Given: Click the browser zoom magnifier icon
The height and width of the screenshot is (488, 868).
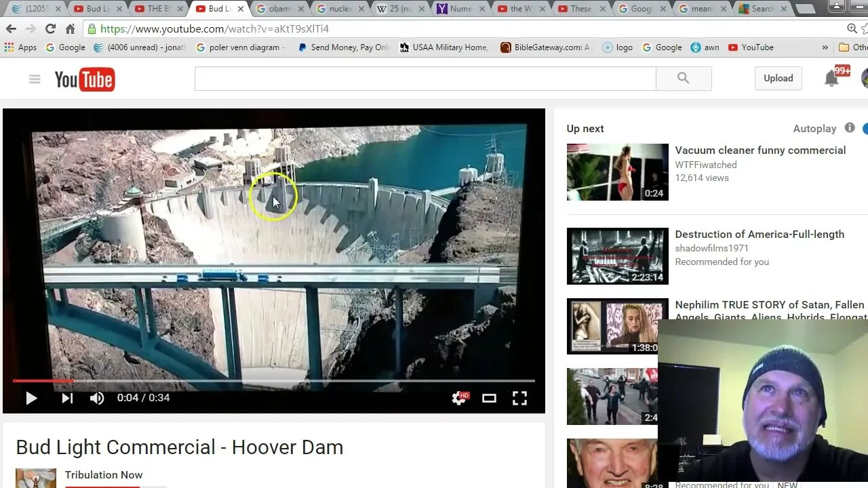Looking at the screenshot, I should coord(852,28).
